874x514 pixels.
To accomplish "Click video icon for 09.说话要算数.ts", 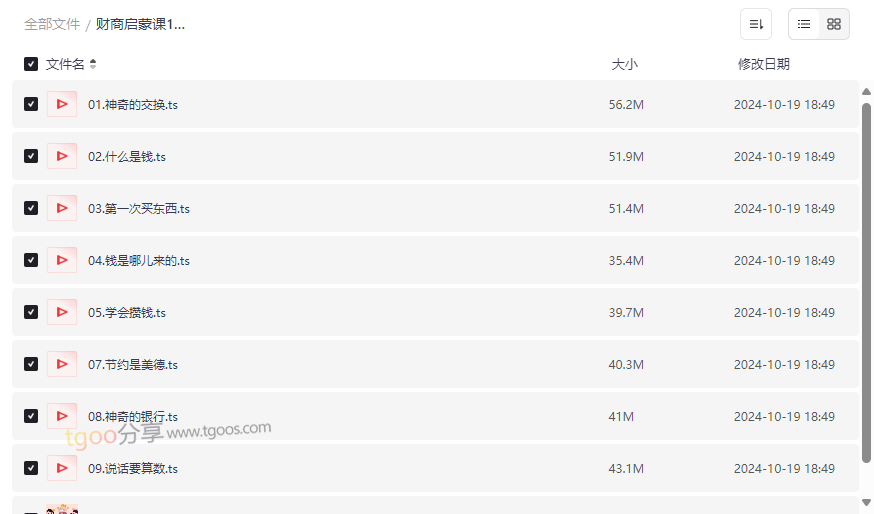I will pos(62,468).
